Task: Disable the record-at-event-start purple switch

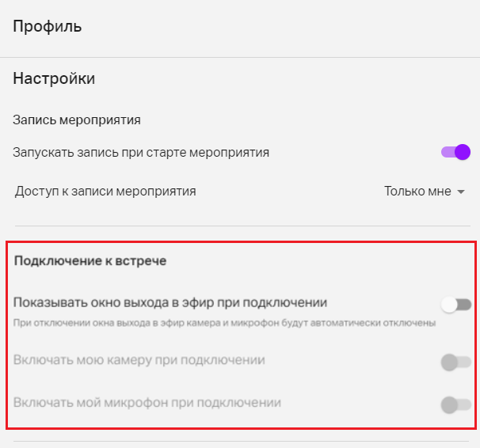Action: [455, 152]
